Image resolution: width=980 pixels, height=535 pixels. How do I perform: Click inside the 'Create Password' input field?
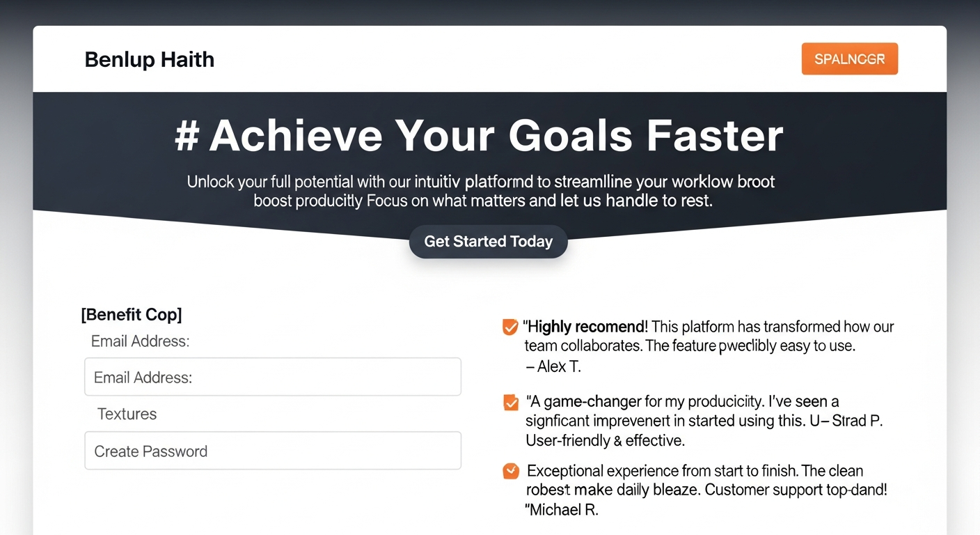(x=272, y=451)
